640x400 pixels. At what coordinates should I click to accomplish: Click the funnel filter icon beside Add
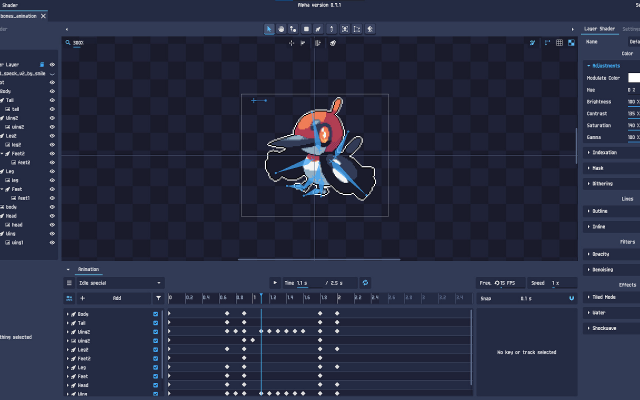click(158, 298)
